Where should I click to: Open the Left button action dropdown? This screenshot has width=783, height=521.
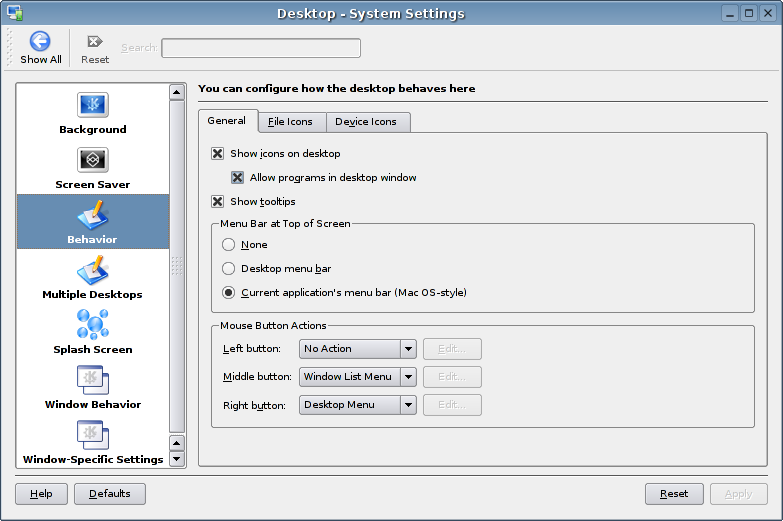tap(358, 349)
